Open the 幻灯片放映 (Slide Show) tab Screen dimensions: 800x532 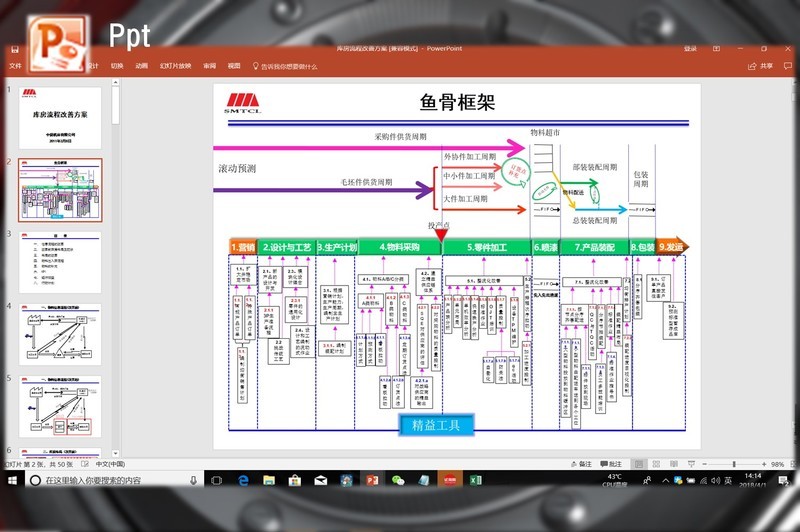click(176, 66)
